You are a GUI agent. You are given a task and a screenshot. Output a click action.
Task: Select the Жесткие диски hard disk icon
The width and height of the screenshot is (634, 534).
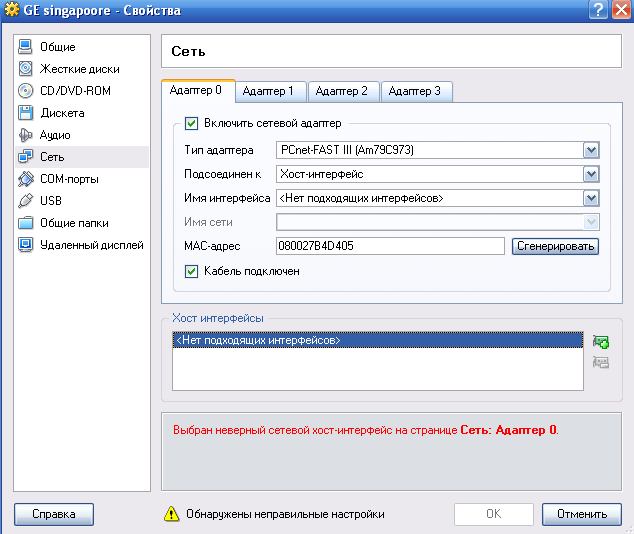(27, 69)
